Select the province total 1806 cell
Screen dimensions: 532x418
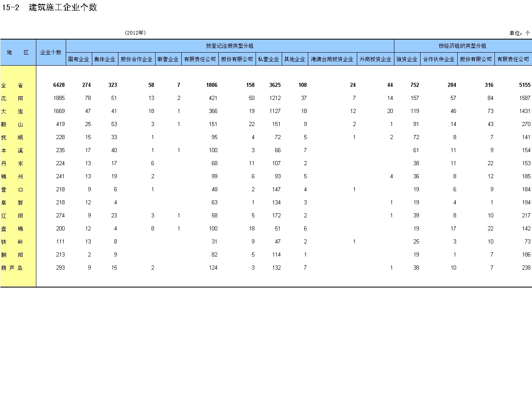(x=211, y=85)
